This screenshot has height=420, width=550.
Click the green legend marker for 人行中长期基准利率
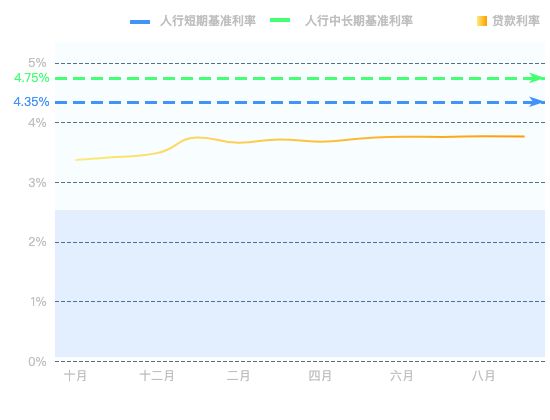point(280,20)
